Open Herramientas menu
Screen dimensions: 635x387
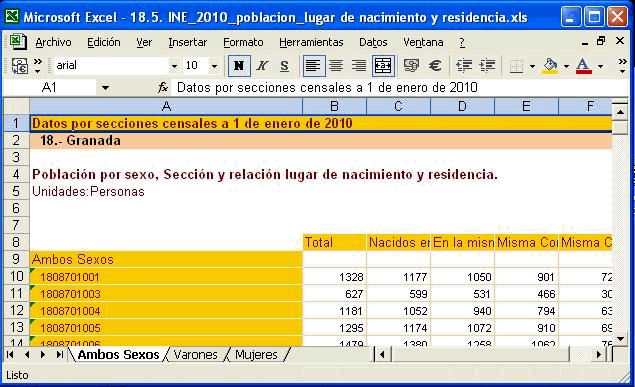[311, 42]
